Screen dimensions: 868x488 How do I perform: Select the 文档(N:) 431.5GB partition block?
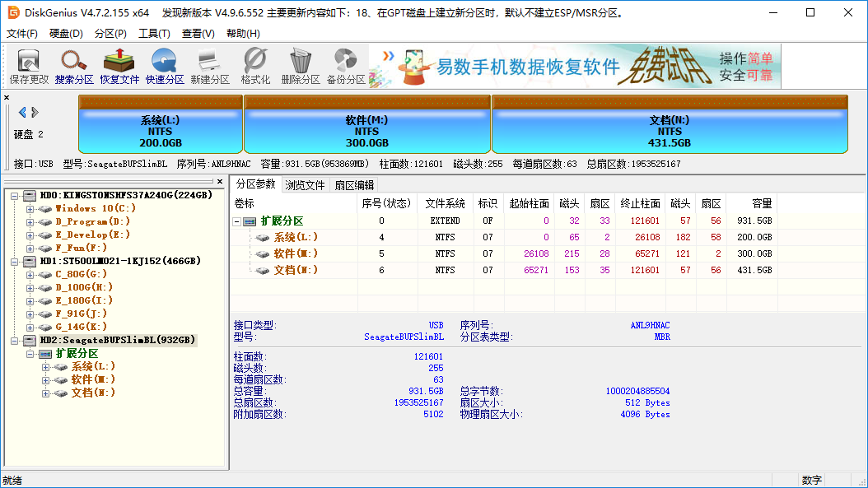tap(670, 124)
